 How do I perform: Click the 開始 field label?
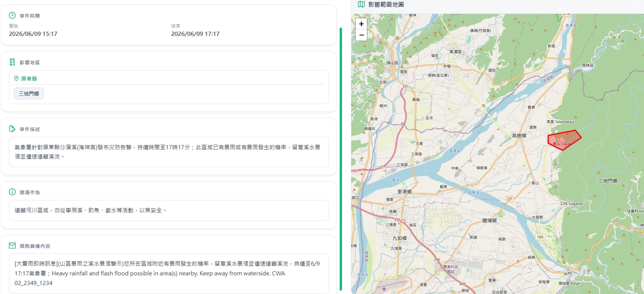(13, 26)
